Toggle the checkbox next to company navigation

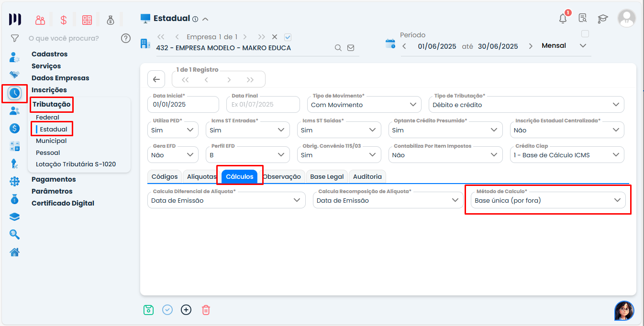click(288, 37)
